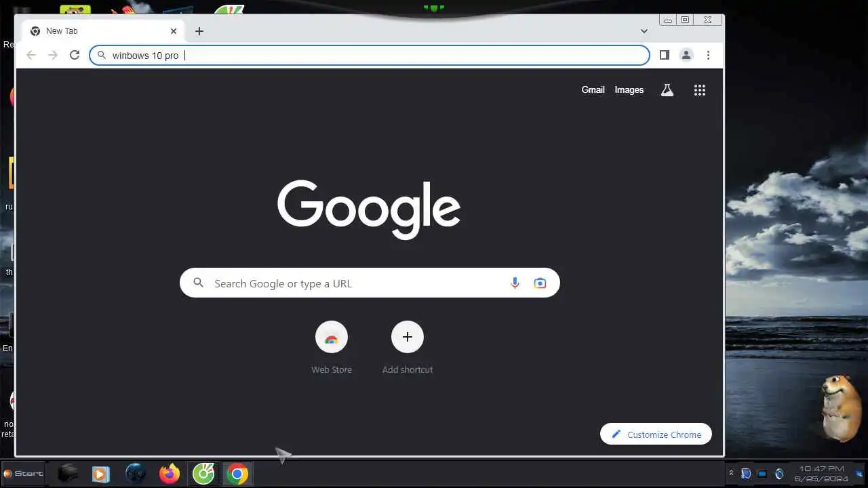Restore down the Chrome window
This screenshot has height=488, width=868.
point(685,20)
